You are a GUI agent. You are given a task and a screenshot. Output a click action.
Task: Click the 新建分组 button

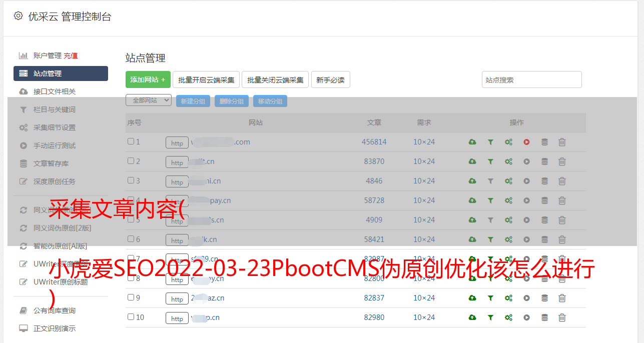[x=193, y=101]
